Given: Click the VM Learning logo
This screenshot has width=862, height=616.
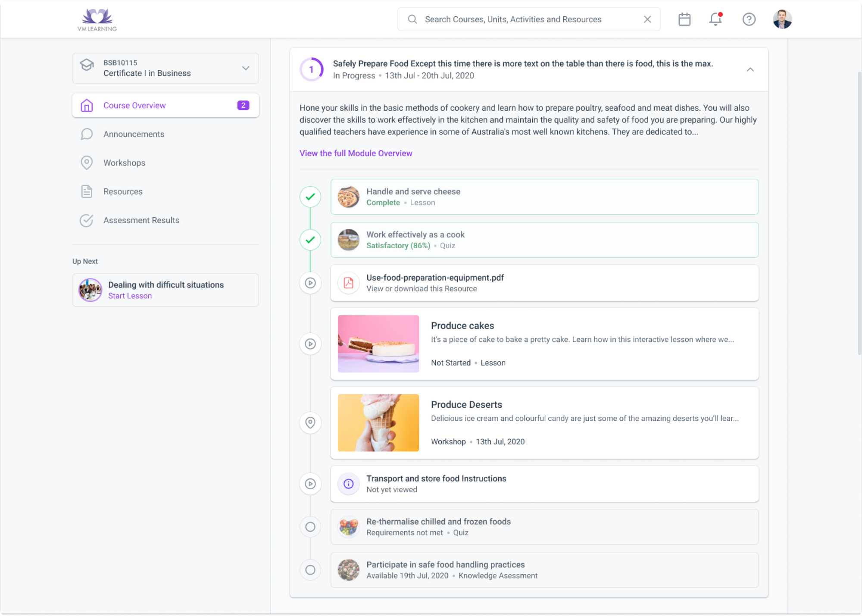Looking at the screenshot, I should (x=97, y=20).
